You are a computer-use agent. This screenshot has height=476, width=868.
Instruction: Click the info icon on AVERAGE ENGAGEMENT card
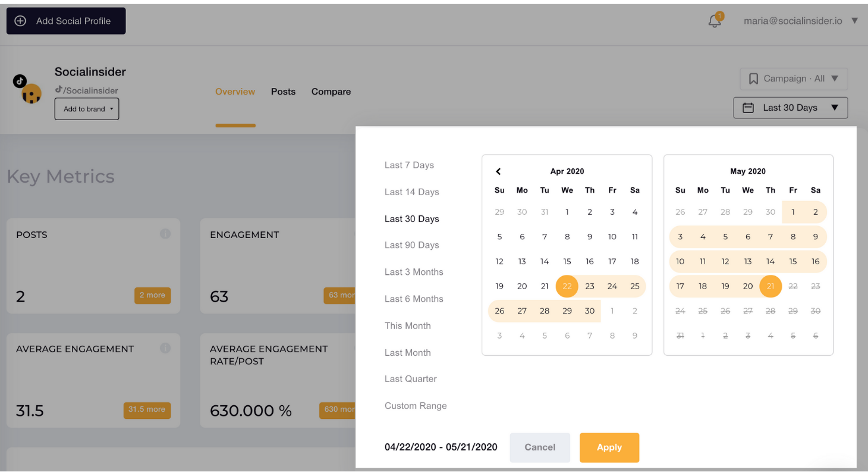tap(165, 348)
